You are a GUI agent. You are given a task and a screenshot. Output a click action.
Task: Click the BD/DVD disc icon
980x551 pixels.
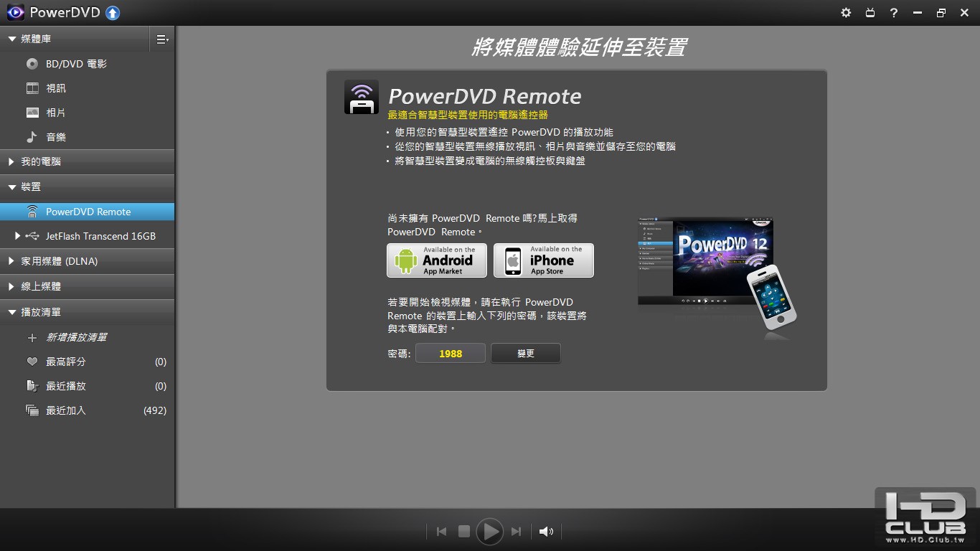click(32, 64)
